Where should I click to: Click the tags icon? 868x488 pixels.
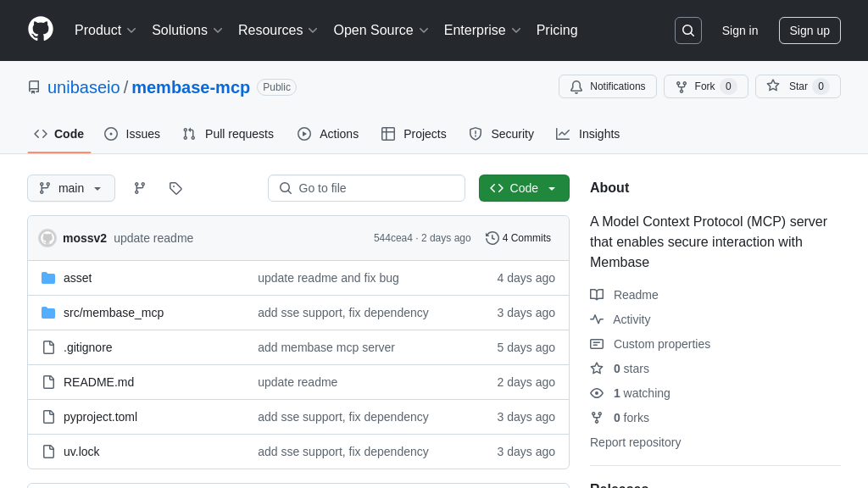click(175, 188)
